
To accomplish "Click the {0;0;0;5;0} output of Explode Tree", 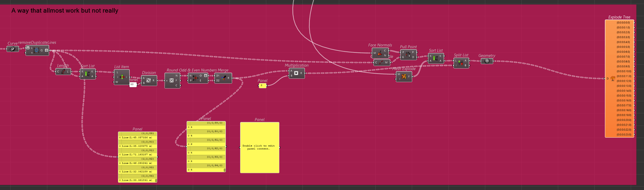I will pyautogui.click(x=623, y=47).
